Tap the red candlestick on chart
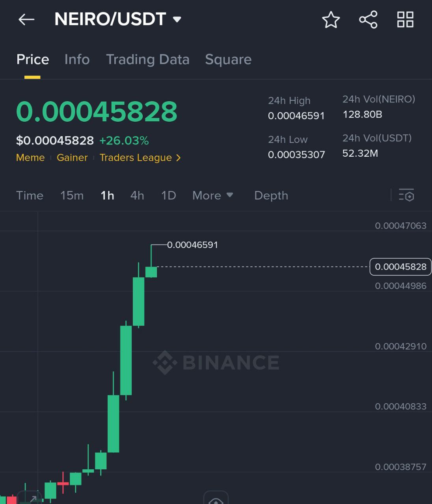 coord(63,483)
